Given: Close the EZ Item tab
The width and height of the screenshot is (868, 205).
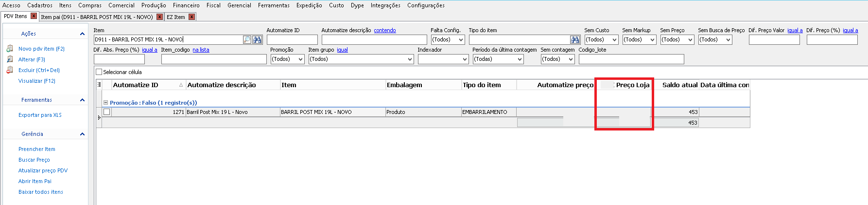Looking at the screenshot, I should [191, 17].
